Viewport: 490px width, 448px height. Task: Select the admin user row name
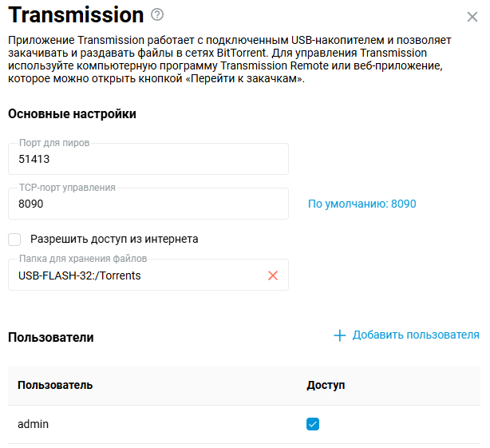pyautogui.click(x=34, y=425)
